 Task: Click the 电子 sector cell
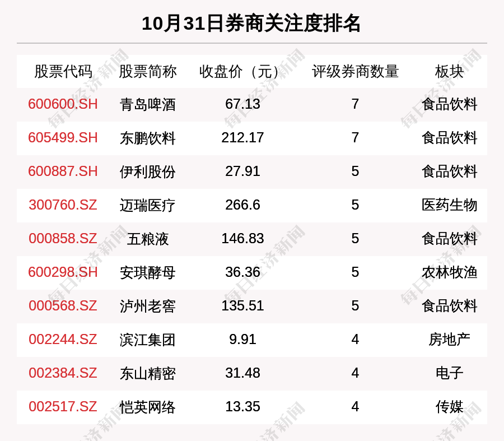click(x=449, y=373)
